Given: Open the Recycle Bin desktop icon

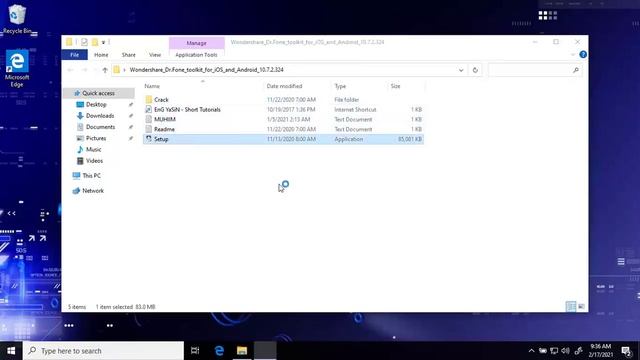Looking at the screenshot, I should pyautogui.click(x=17, y=18).
